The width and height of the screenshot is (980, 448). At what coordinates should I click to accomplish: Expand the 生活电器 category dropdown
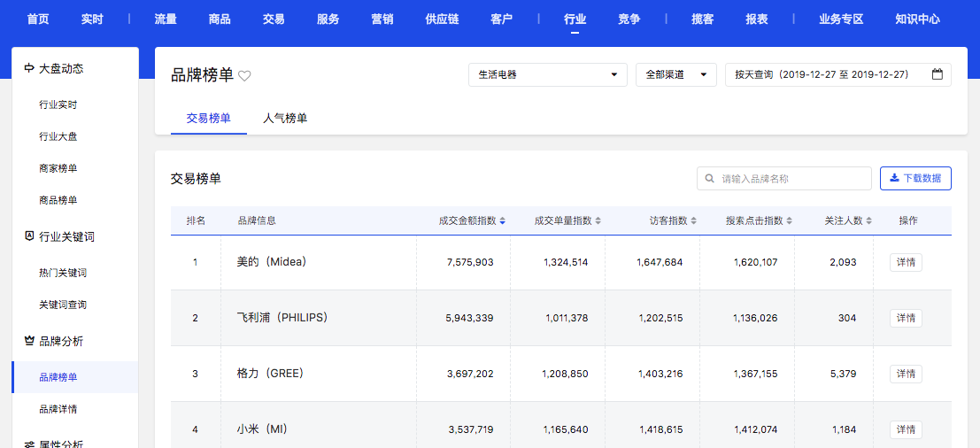point(547,75)
